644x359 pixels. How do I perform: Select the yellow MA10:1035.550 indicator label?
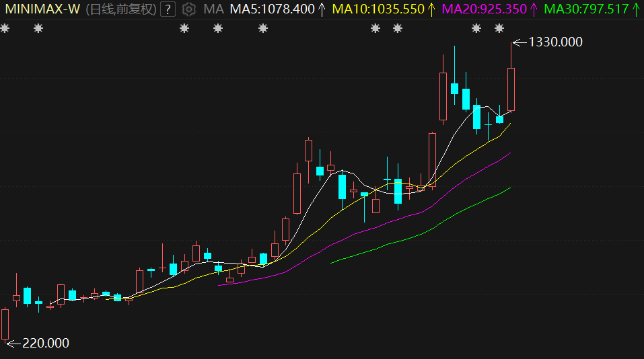point(378,9)
